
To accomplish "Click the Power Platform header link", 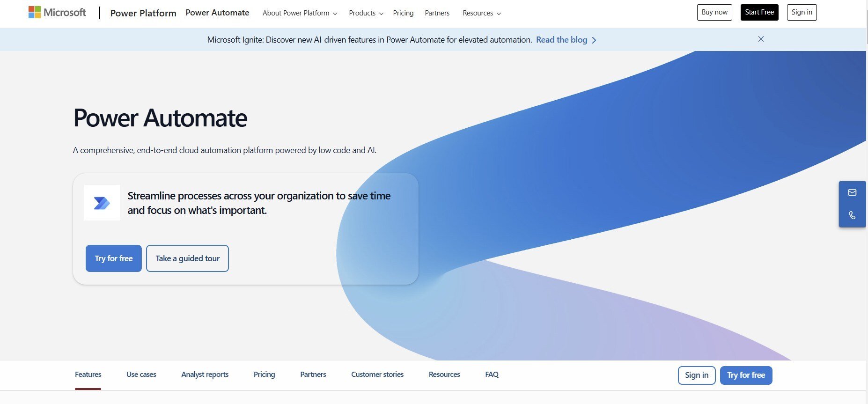I will (x=143, y=13).
